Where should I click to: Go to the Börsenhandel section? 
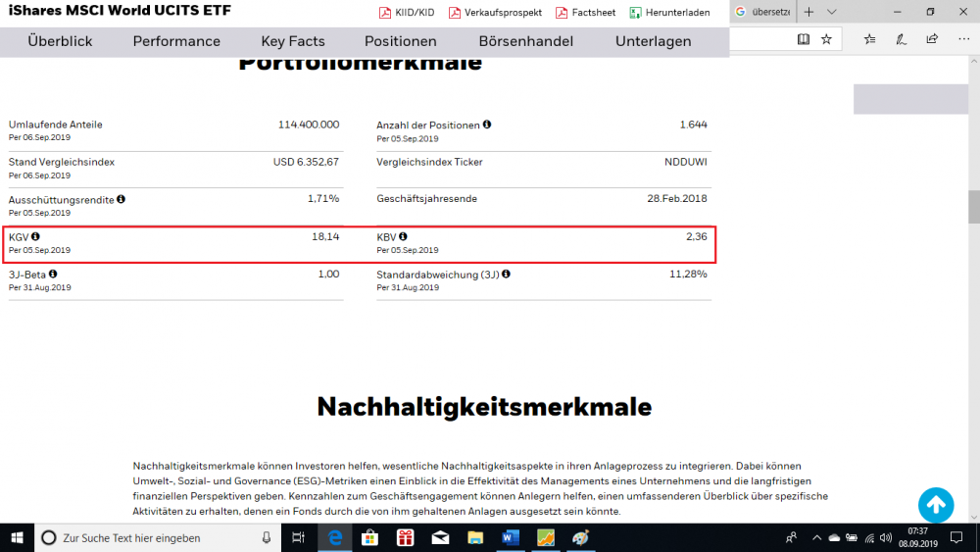pyautogui.click(x=525, y=41)
